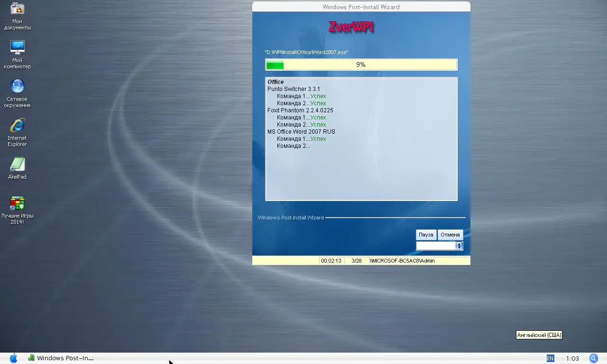The image size is (607, 364).
Task: Click the elapsed time 00:02:13
Action: click(x=331, y=261)
